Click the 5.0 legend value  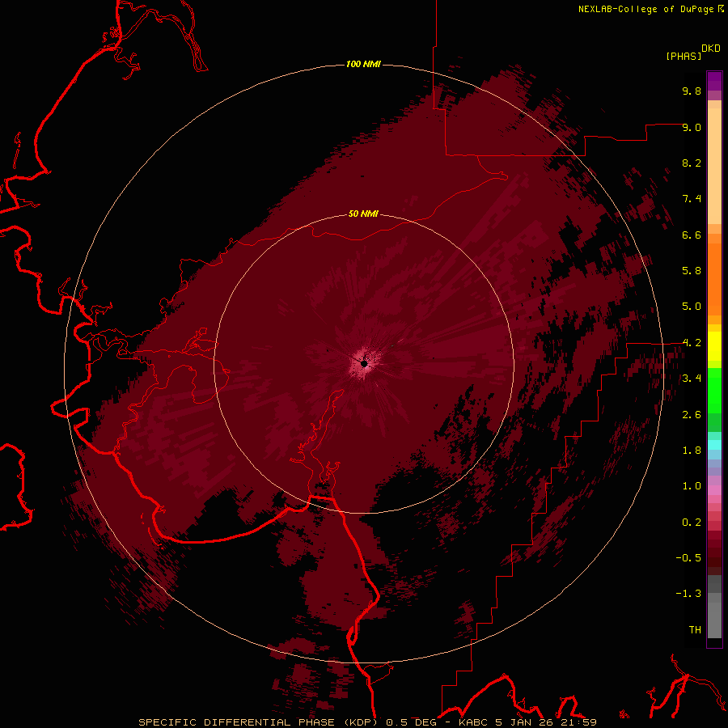692,307
